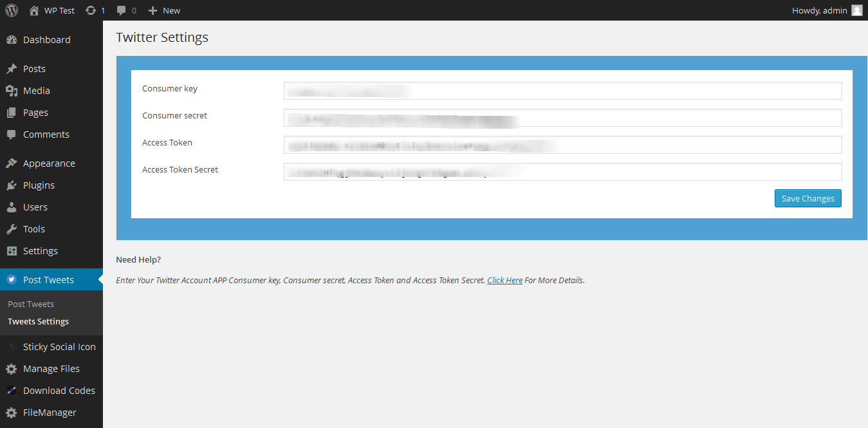
Task: Click the Appearance paintbrush icon
Action: click(12, 163)
